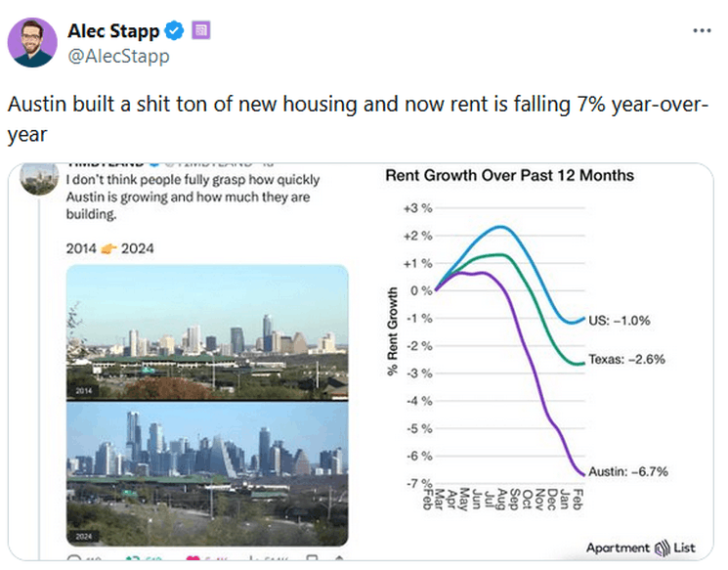Open the 2014 Austin skyline photo
The image size is (728, 570).
coord(206,332)
